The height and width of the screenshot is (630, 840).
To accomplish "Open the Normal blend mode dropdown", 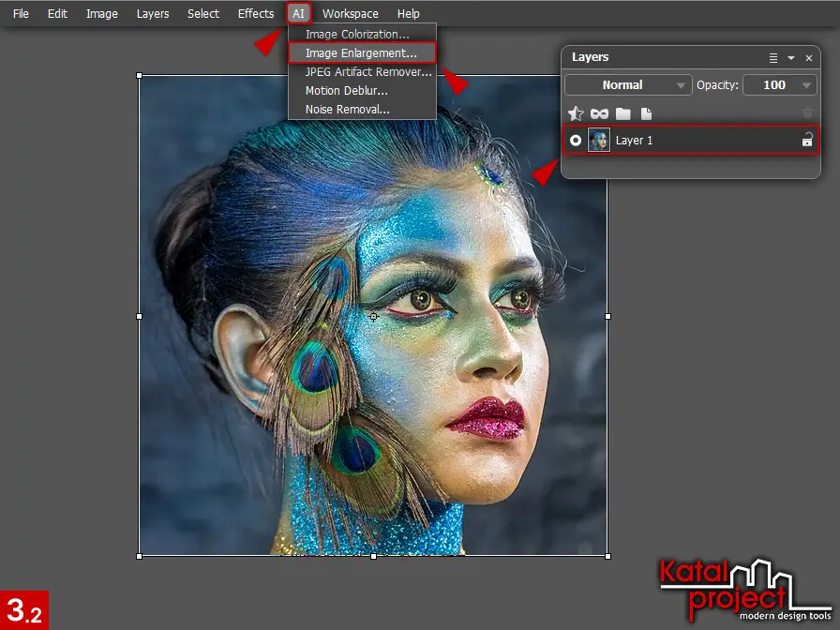I will [x=628, y=85].
